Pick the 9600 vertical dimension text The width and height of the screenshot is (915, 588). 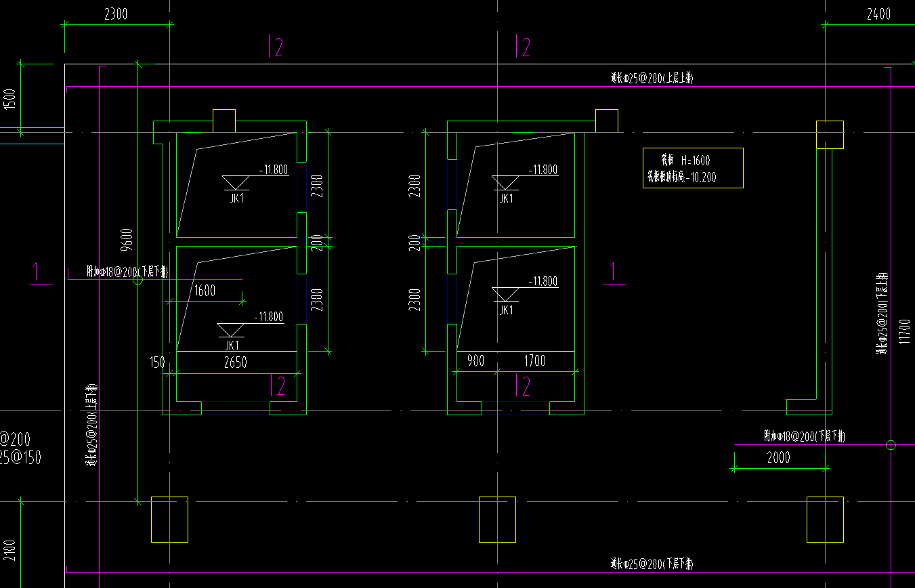pos(127,241)
